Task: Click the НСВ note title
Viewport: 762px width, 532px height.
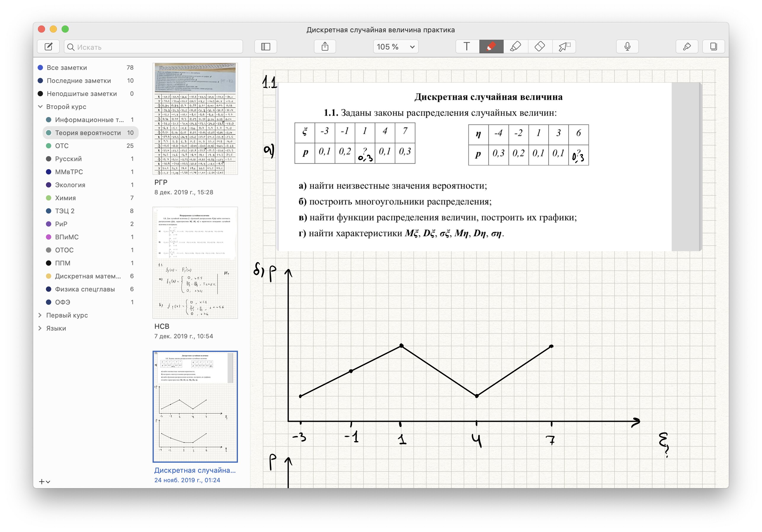Action: tap(162, 326)
